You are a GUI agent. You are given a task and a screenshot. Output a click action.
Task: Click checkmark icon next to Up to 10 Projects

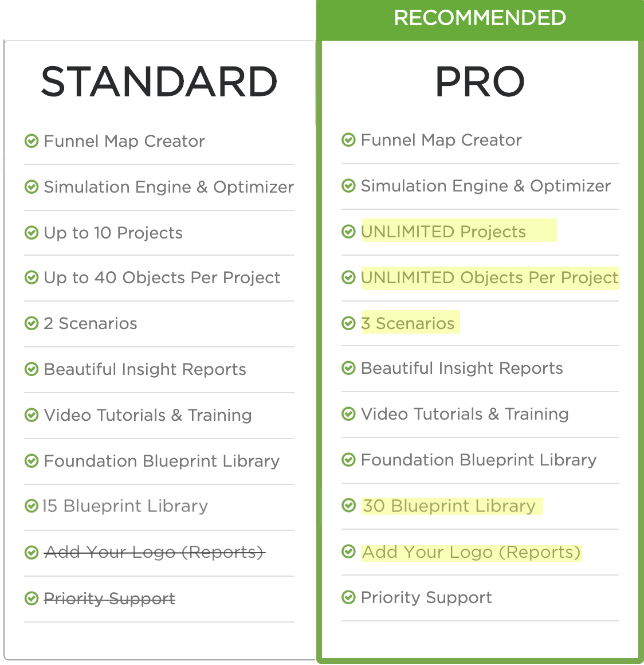click(x=32, y=232)
